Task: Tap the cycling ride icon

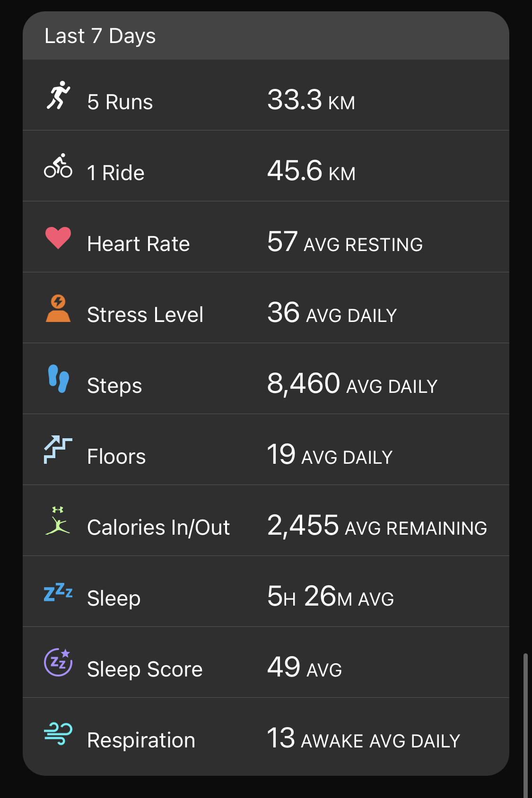Action: [58, 166]
